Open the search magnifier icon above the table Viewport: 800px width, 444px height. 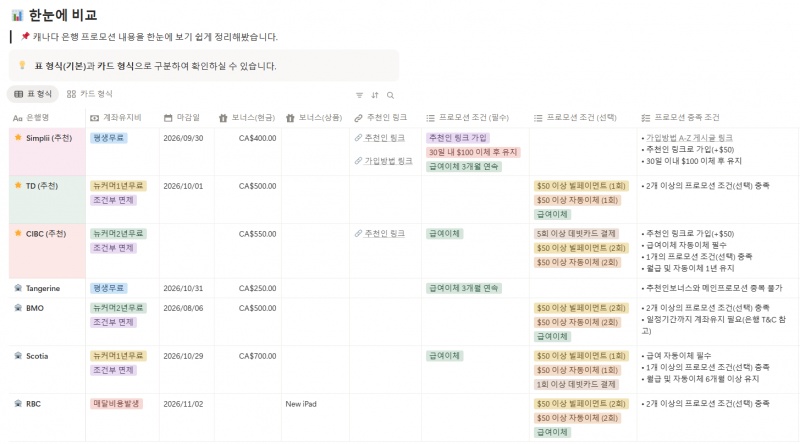click(390, 95)
